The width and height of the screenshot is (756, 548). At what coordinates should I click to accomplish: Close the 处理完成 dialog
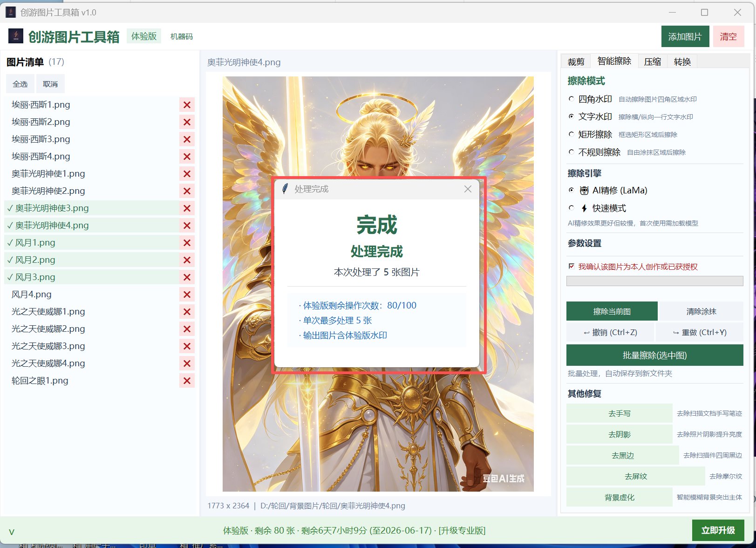point(468,189)
